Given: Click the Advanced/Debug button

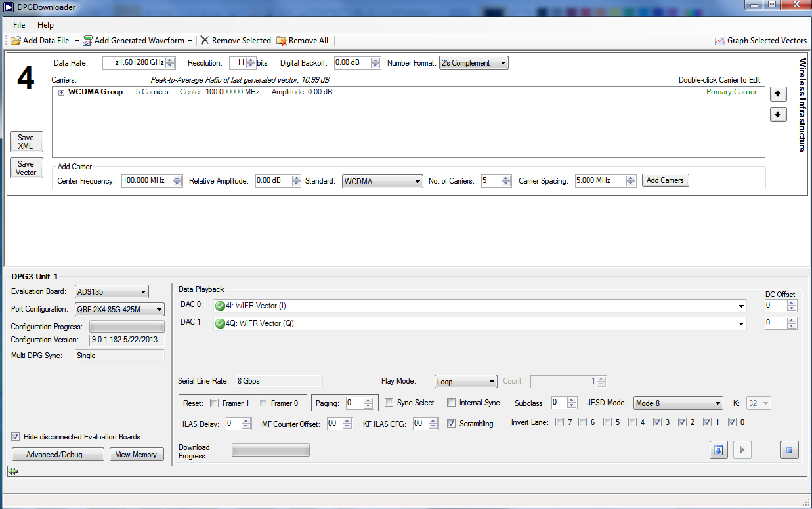Looking at the screenshot, I should (x=57, y=455).
